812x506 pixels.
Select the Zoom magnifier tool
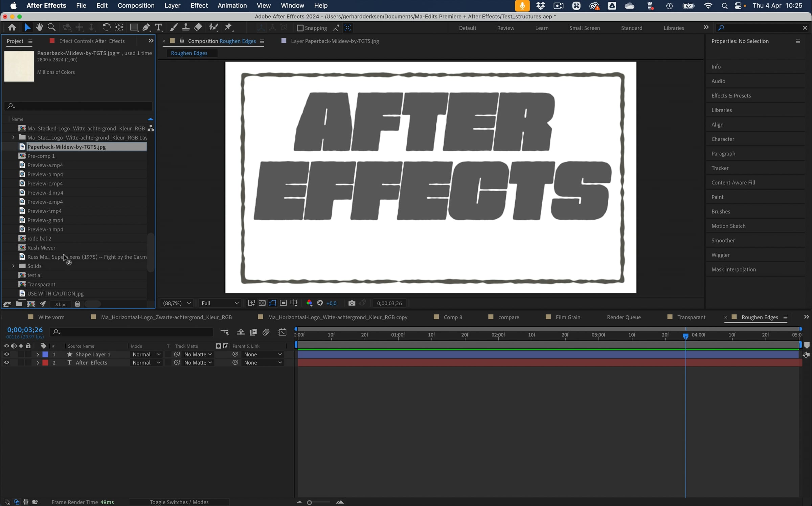51,27
